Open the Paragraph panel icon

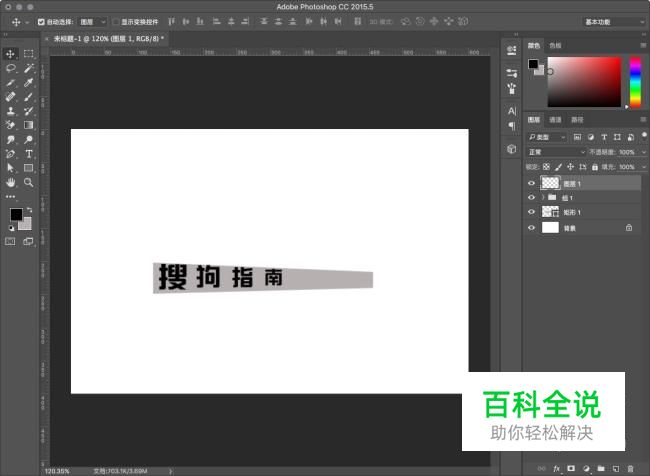(512, 126)
